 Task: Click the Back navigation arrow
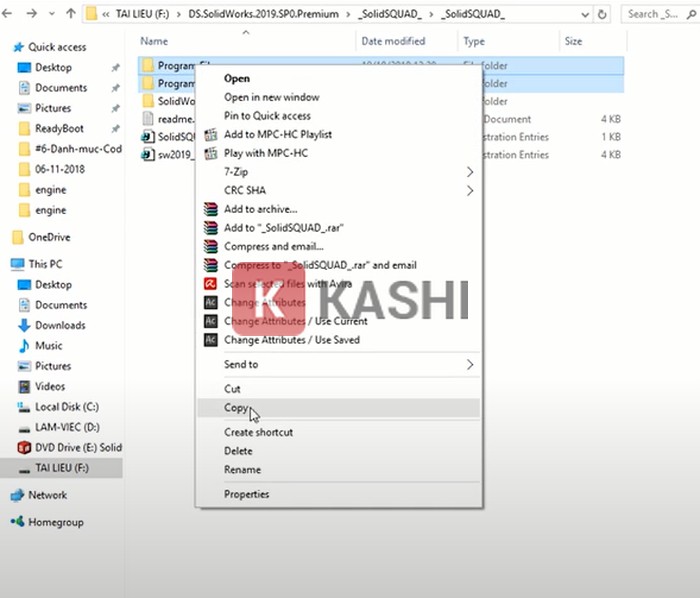click(7, 14)
